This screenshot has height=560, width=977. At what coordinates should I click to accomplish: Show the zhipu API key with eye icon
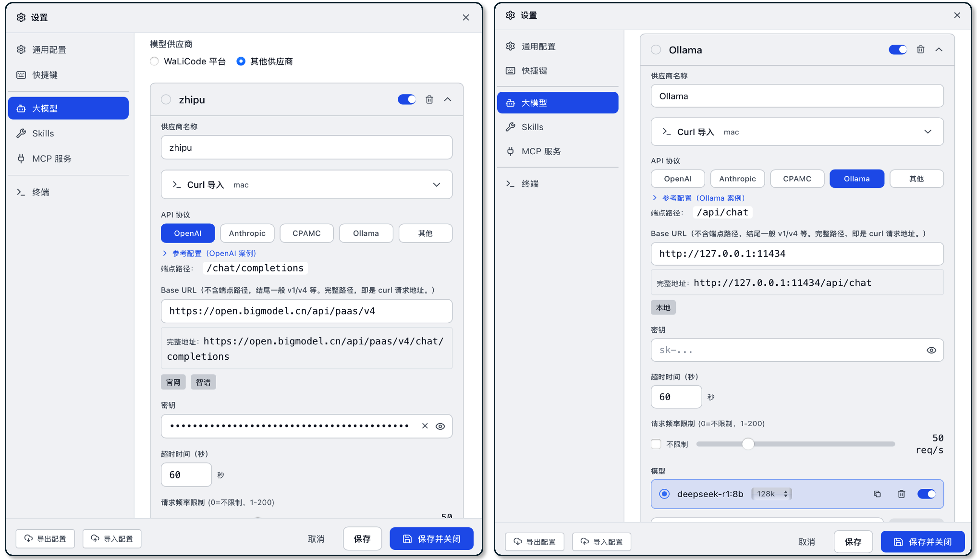coord(440,426)
